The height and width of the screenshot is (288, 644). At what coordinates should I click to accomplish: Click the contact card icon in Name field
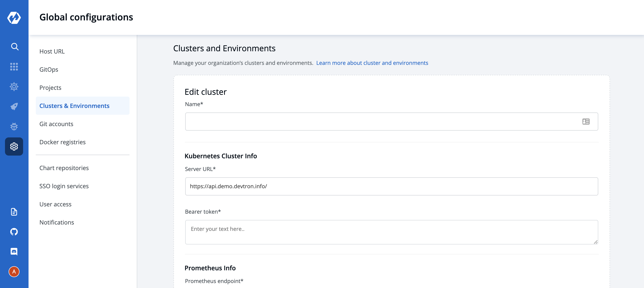[x=586, y=122]
